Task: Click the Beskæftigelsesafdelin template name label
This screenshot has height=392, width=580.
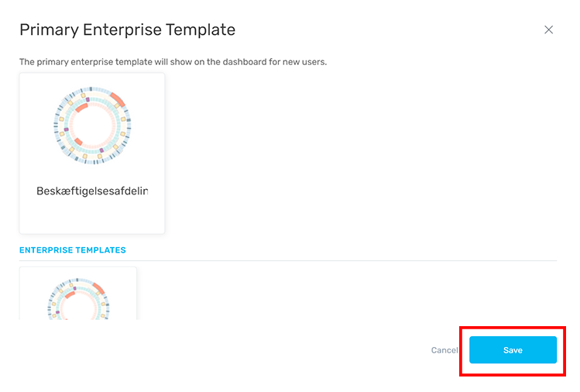Action: pos(92,191)
